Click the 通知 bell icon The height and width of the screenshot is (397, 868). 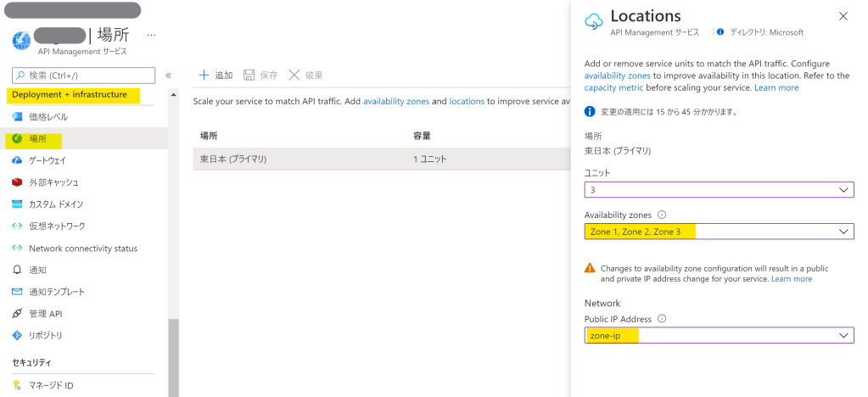17,270
